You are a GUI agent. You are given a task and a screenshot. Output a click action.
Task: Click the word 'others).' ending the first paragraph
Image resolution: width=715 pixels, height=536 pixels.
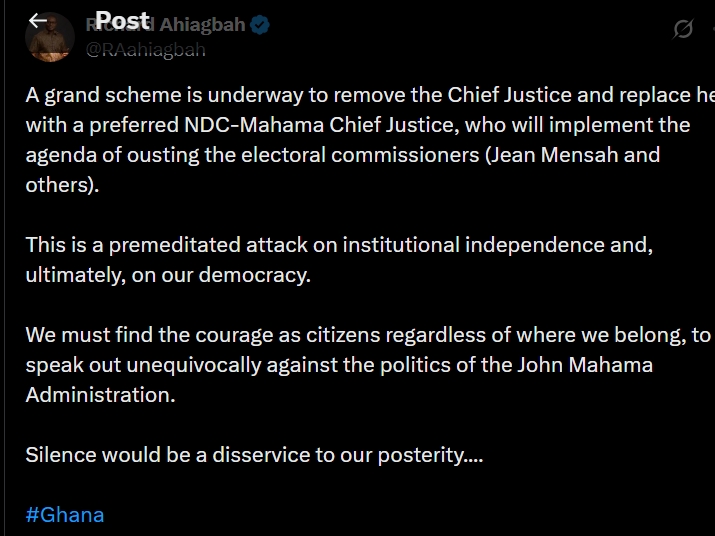(x=63, y=185)
